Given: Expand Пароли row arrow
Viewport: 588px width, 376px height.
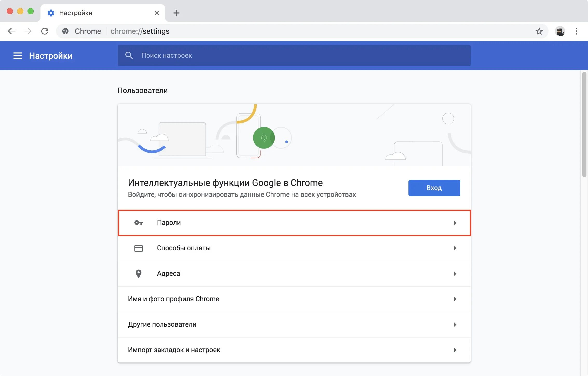Looking at the screenshot, I should (455, 223).
